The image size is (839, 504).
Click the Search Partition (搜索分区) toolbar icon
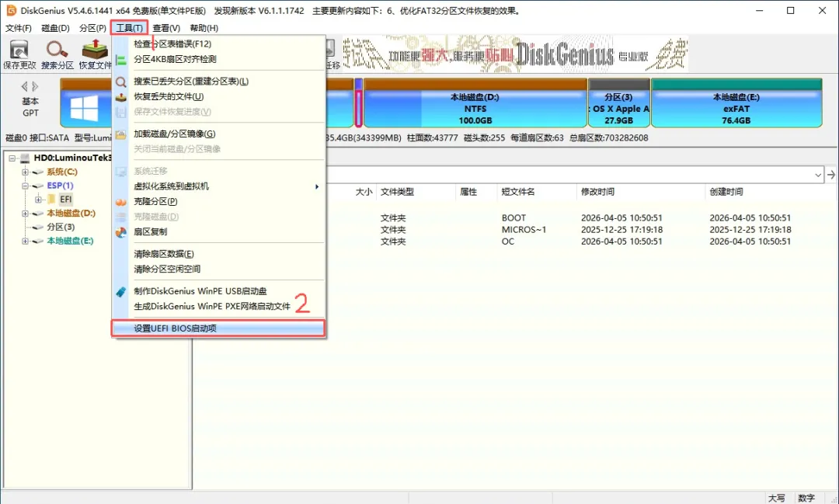click(57, 54)
